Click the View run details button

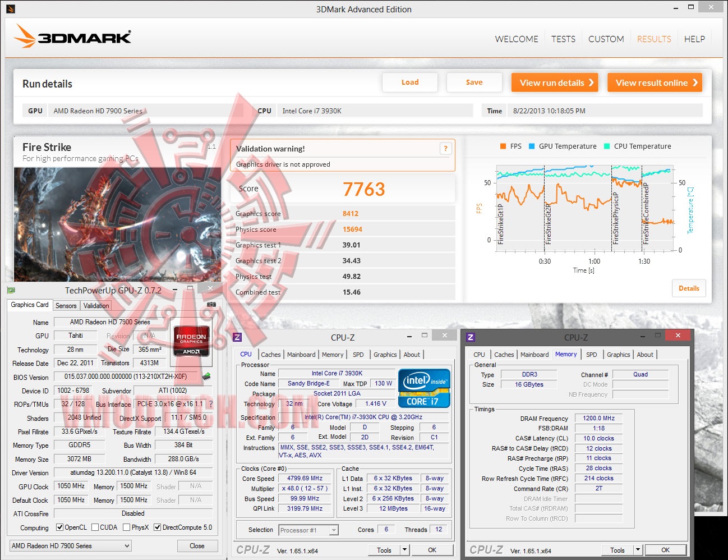pos(555,82)
